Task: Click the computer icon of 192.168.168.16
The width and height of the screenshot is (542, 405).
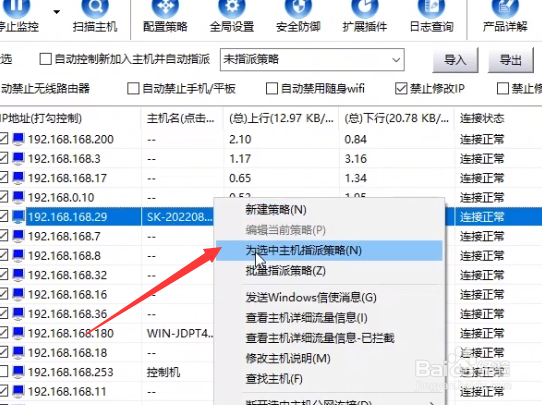Action: point(18,294)
